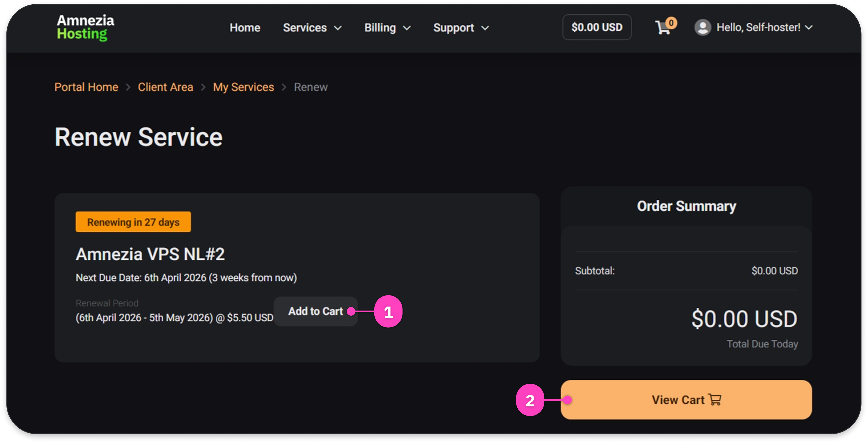The height and width of the screenshot is (443, 868).
Task: Add Amnezia VPS NL#2 renewal to cart
Action: point(315,311)
